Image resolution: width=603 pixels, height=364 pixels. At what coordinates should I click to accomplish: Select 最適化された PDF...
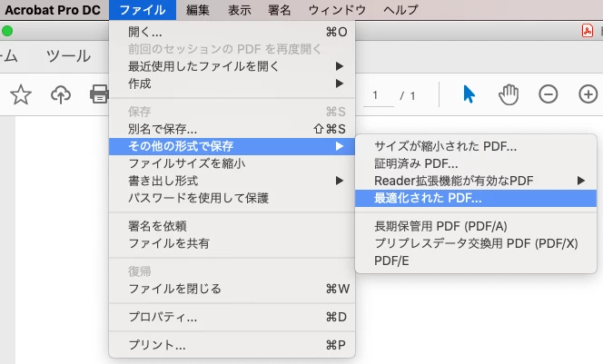point(476,198)
